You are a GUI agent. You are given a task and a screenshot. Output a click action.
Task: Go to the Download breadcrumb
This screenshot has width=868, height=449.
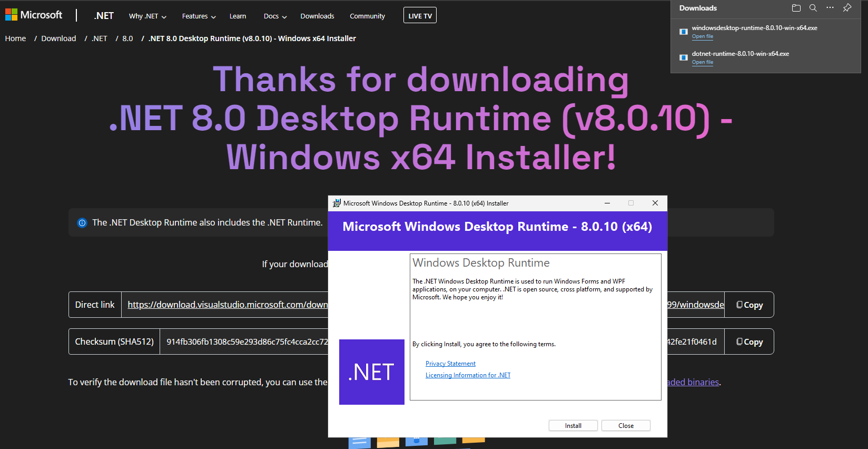58,38
